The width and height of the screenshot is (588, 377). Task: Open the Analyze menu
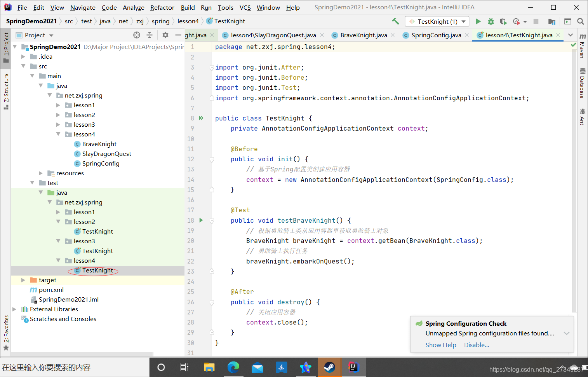(x=134, y=7)
